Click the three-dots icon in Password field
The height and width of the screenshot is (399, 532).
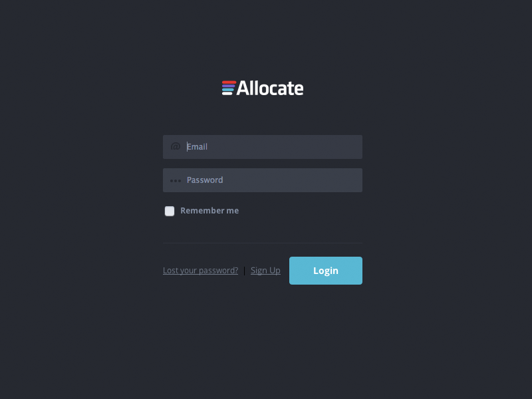click(x=176, y=180)
